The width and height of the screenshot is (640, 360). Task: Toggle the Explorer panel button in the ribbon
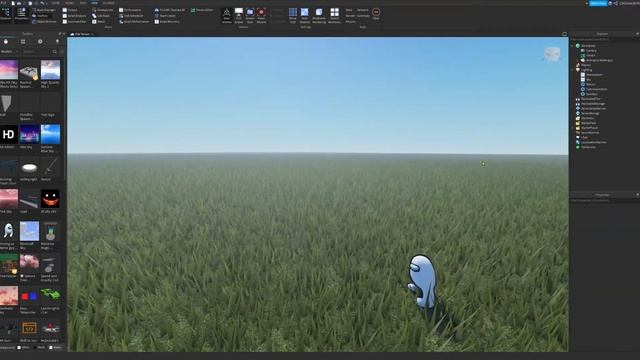pyautogui.click(x=6, y=14)
